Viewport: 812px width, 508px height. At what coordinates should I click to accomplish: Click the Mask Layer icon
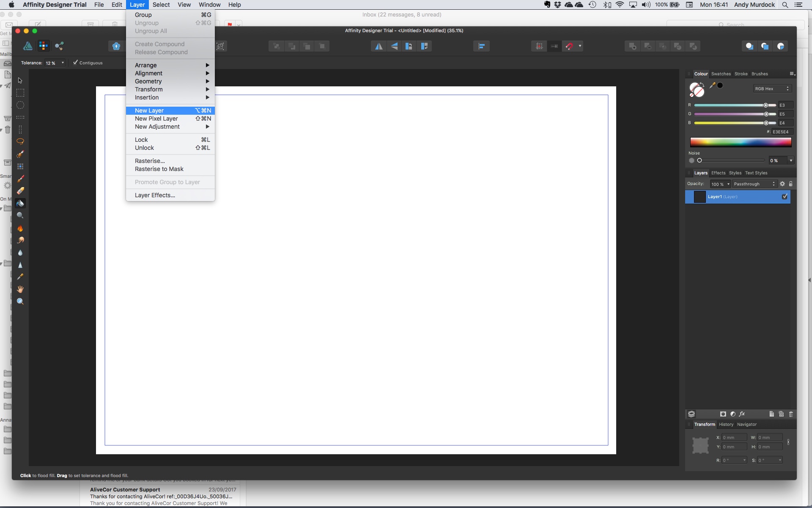[x=723, y=414]
